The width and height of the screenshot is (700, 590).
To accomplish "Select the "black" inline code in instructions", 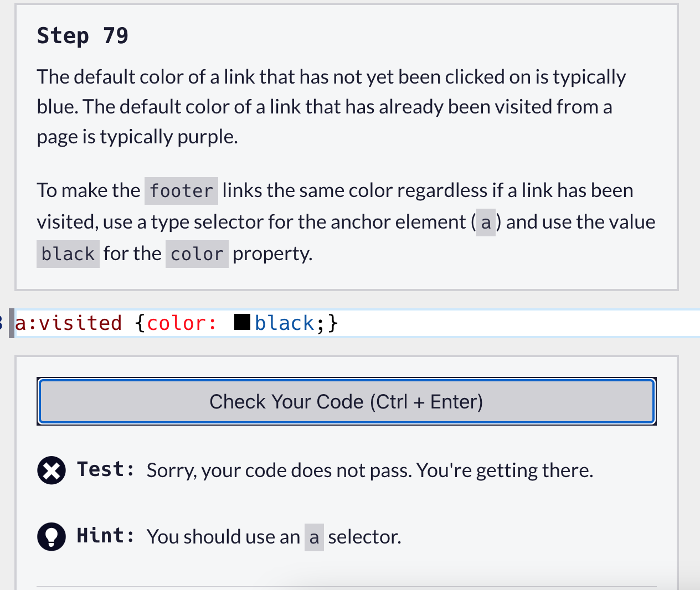I will pyautogui.click(x=68, y=254).
